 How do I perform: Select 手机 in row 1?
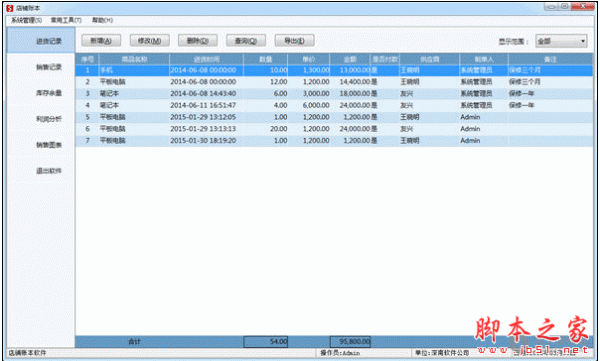coord(106,70)
